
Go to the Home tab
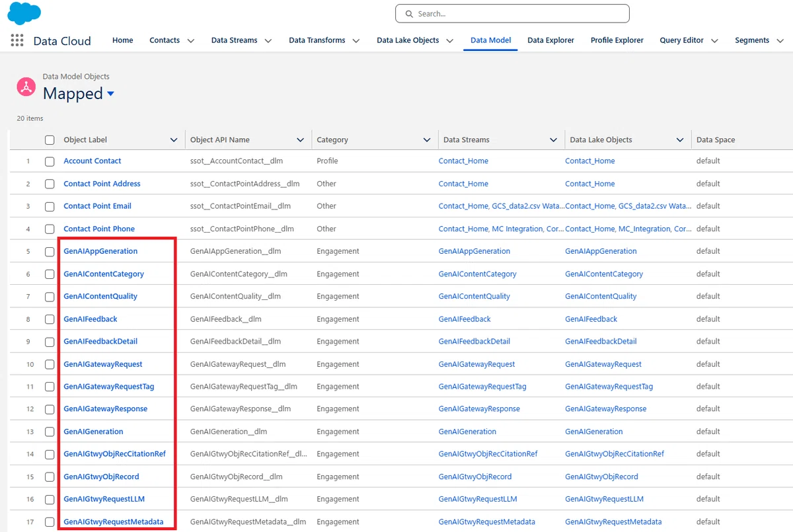click(123, 40)
